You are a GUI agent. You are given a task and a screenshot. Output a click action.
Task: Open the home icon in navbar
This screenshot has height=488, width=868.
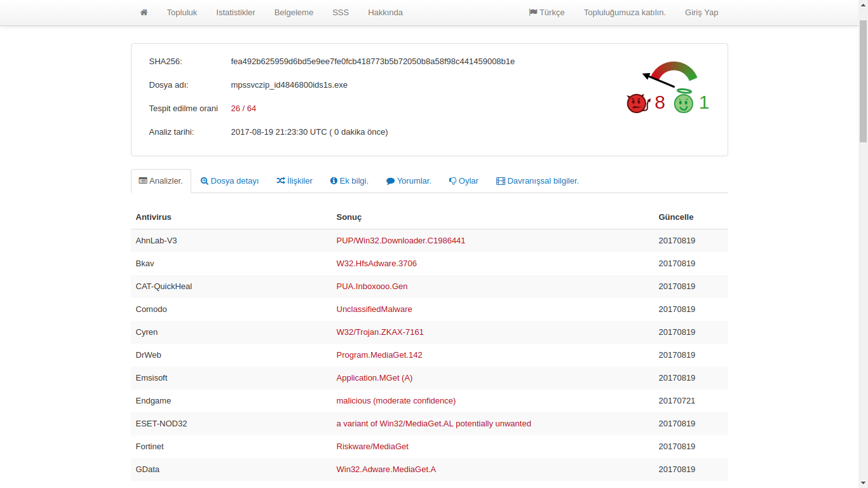point(144,12)
